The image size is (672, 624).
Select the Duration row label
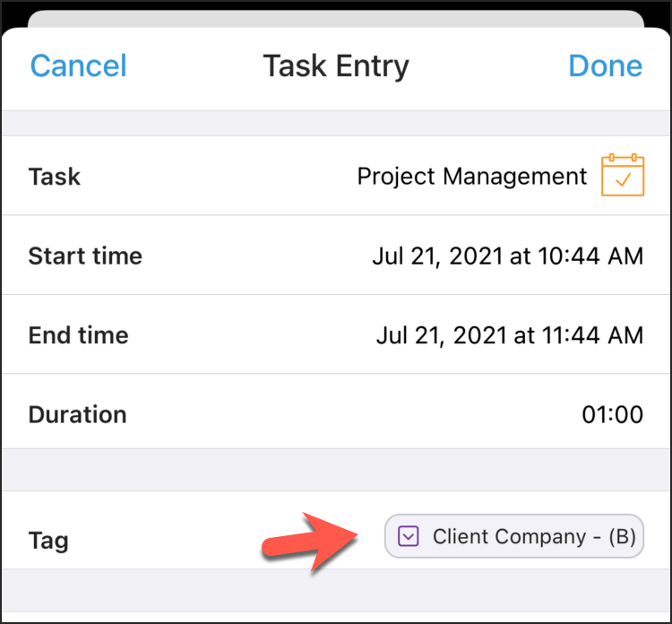click(x=78, y=414)
